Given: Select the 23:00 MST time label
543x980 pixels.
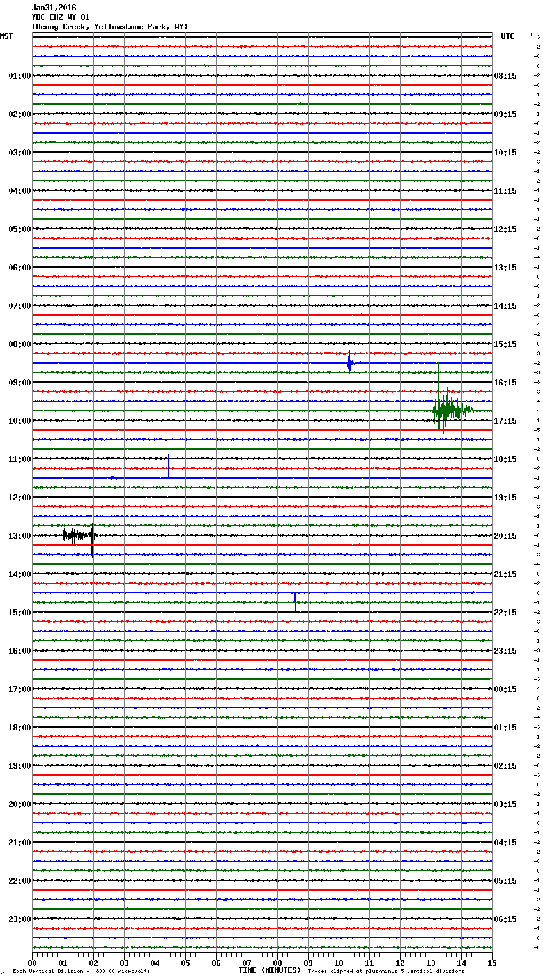Looking at the screenshot, I should [x=20, y=919].
